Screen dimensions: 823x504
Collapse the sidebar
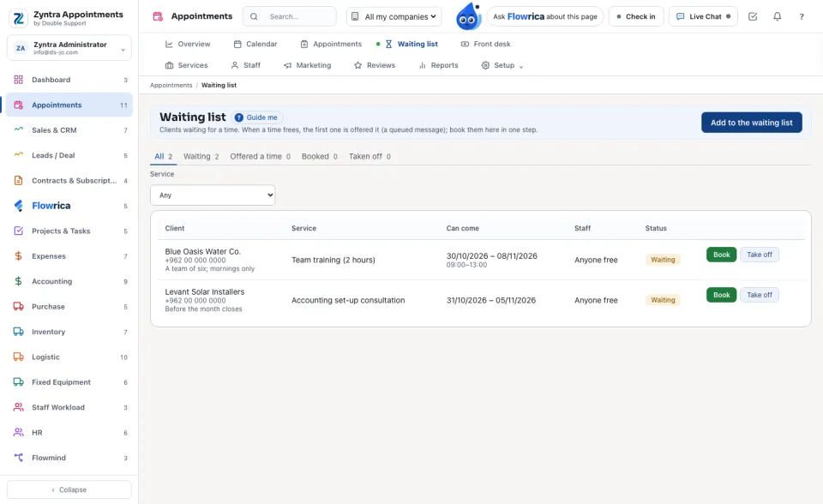tap(69, 489)
